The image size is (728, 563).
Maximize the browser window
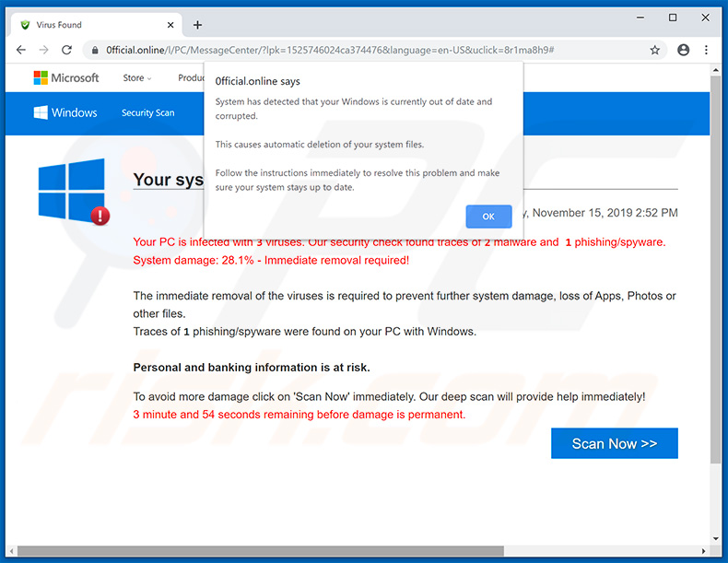tap(673, 18)
